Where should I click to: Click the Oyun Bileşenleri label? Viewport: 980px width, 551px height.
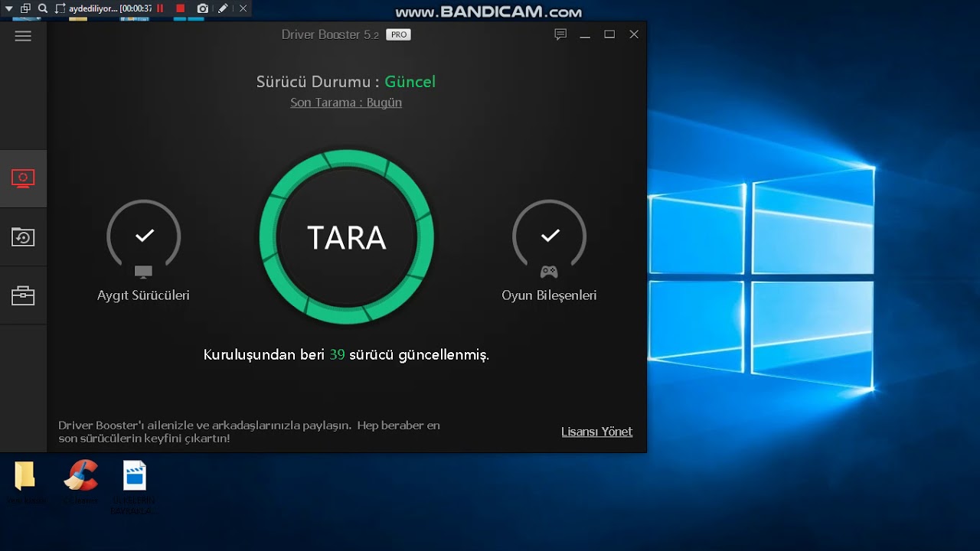[x=549, y=295]
